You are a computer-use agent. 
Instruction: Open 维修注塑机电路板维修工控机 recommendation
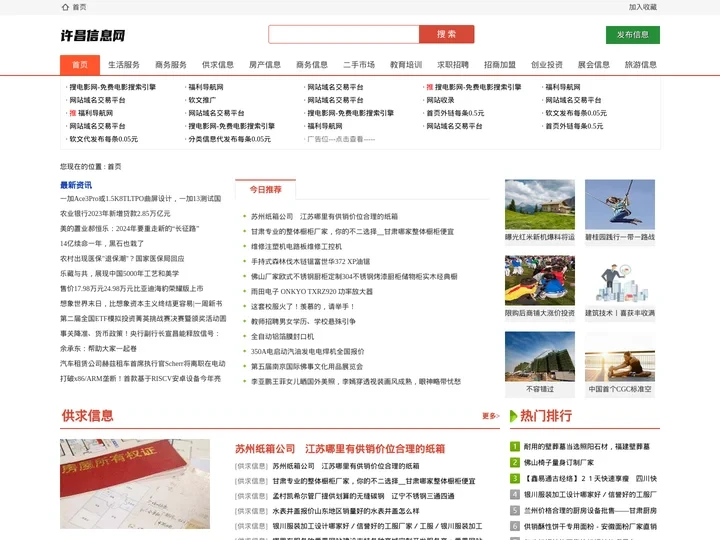click(x=296, y=247)
